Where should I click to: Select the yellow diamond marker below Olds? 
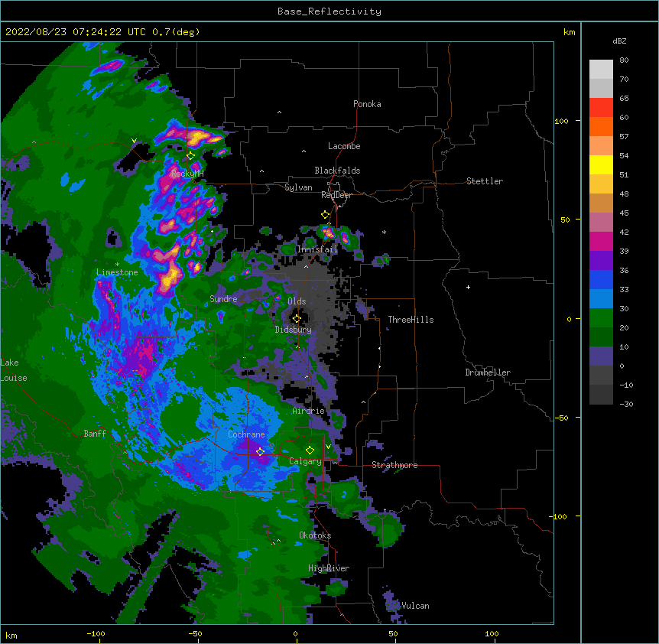coord(297,319)
